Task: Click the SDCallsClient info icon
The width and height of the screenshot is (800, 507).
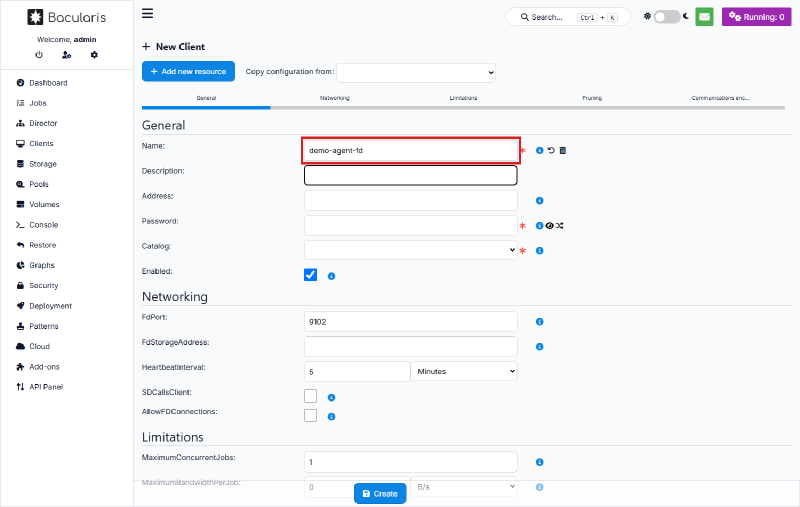Action: tap(331, 397)
